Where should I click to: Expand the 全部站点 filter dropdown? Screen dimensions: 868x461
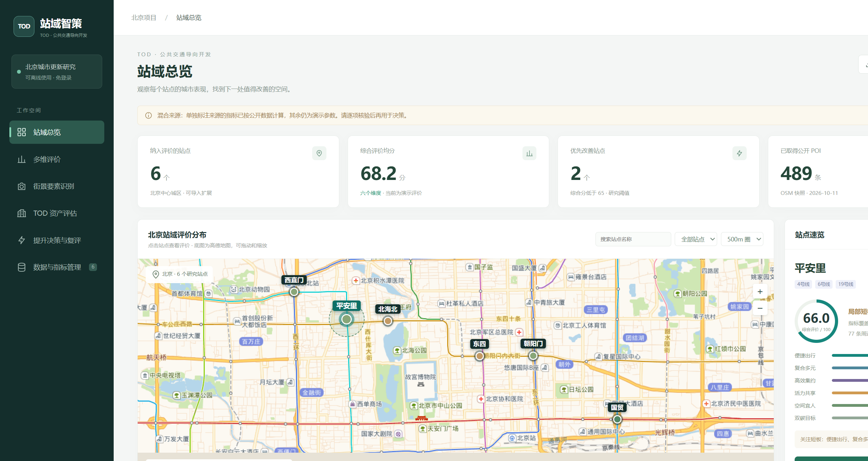[696, 239]
